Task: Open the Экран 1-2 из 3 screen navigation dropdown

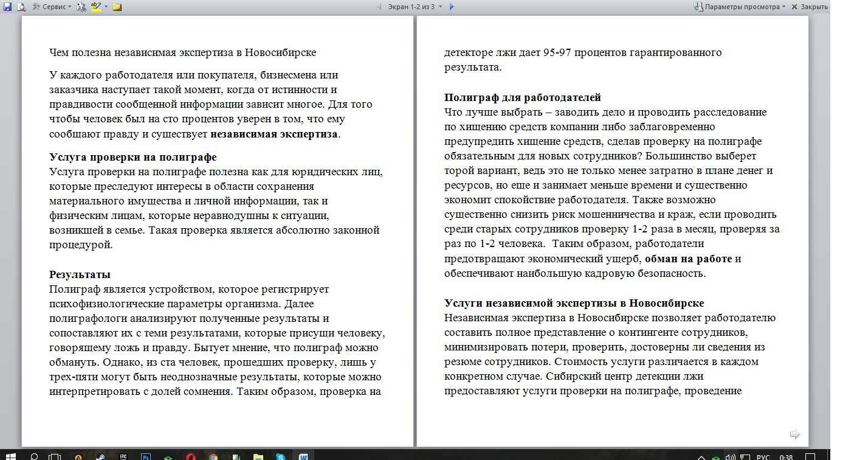Action: [x=415, y=7]
